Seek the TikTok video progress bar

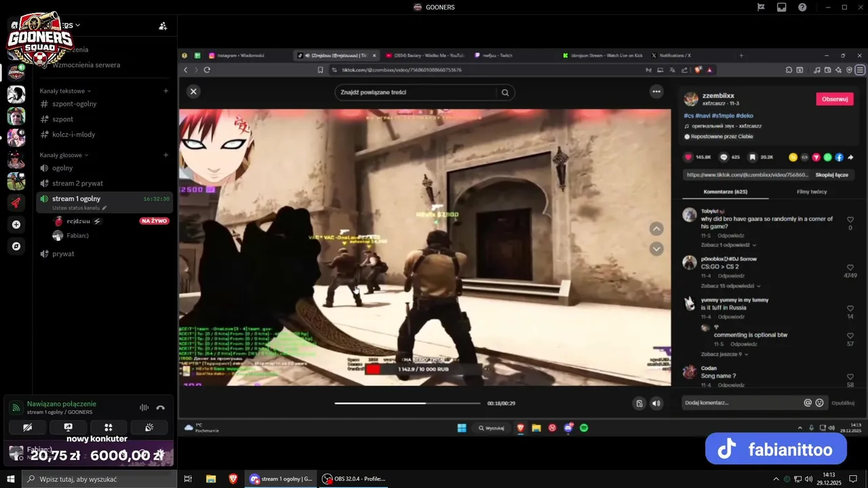click(407, 403)
